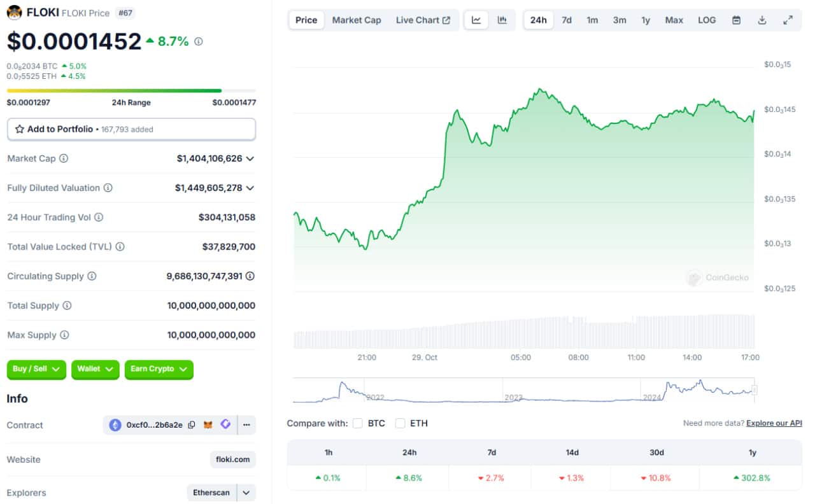Switch to the line chart view icon

(x=476, y=20)
